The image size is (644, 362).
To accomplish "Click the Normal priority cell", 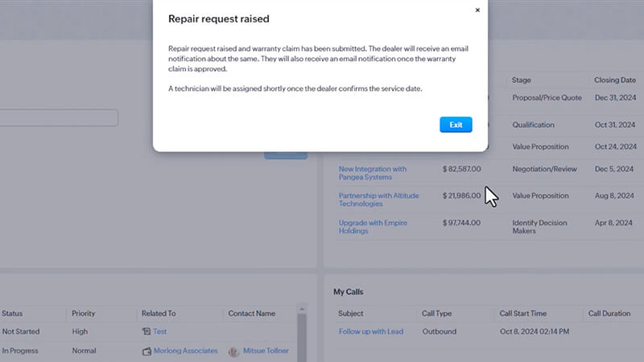I will [x=85, y=351].
